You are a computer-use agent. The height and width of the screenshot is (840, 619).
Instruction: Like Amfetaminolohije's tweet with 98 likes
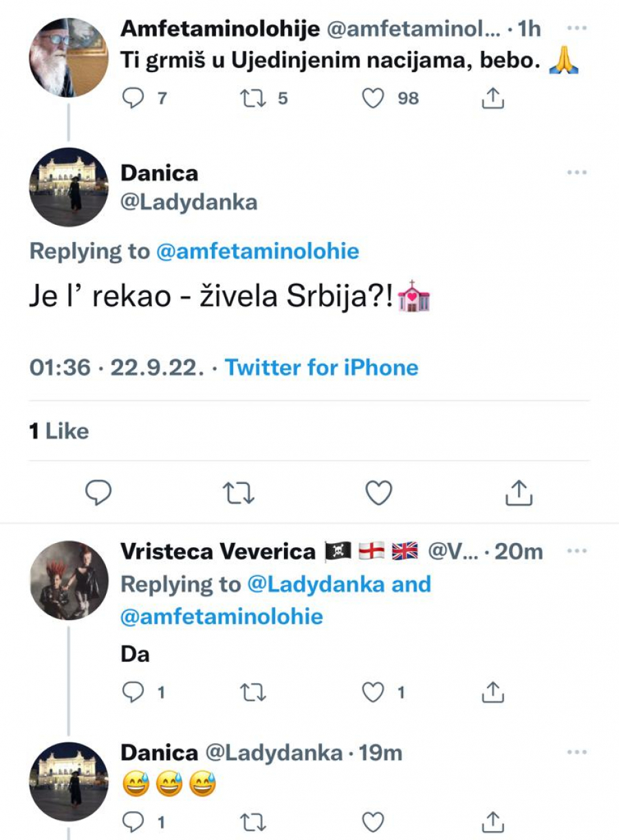[x=373, y=99]
